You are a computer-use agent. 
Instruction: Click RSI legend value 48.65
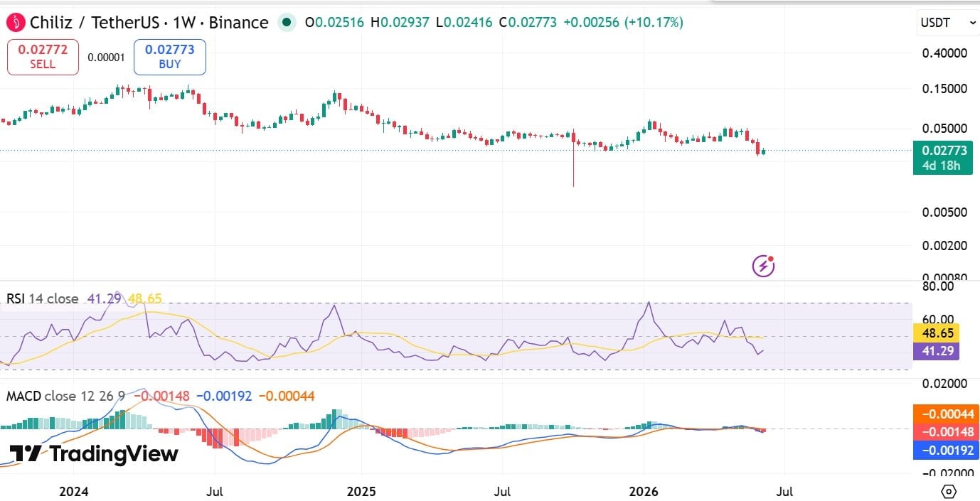146,299
